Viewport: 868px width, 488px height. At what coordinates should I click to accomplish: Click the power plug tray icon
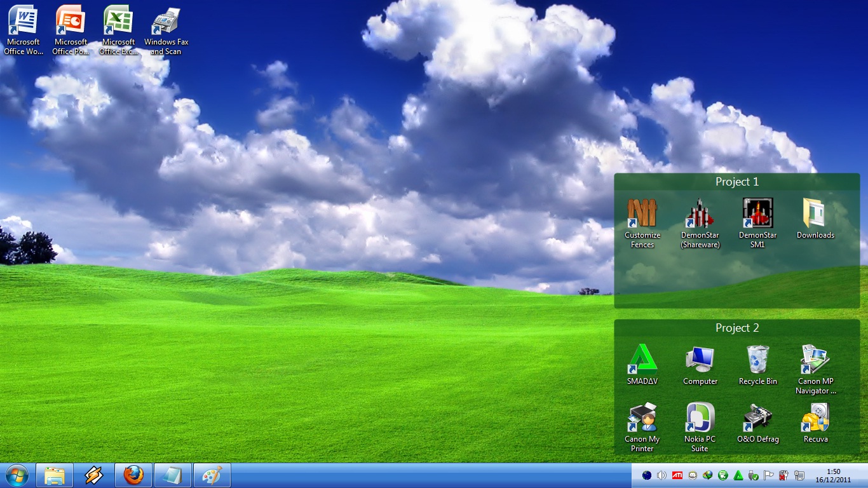click(784, 475)
